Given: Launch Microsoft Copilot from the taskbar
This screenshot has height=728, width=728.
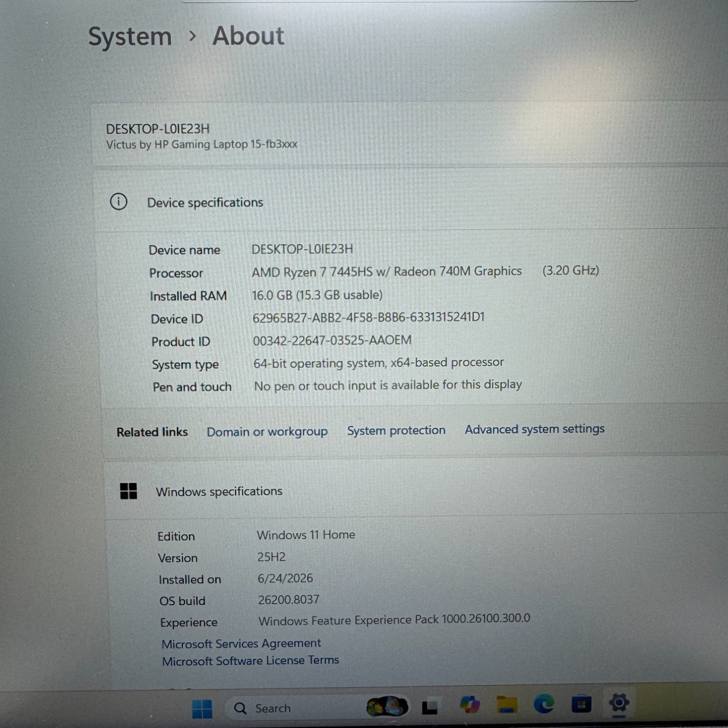Looking at the screenshot, I should [470, 704].
